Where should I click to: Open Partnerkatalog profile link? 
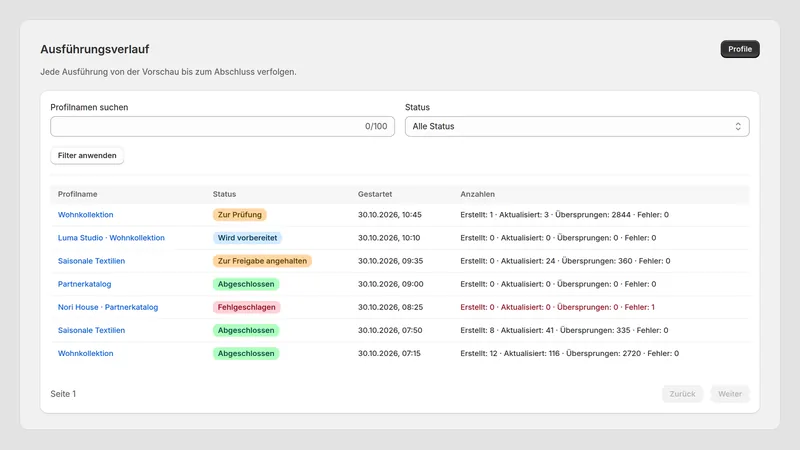pos(84,284)
